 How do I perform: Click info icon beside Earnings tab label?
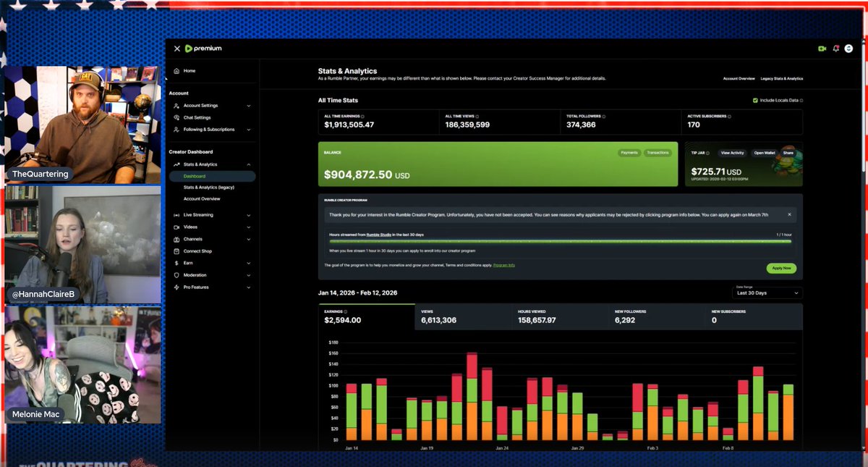(346, 311)
